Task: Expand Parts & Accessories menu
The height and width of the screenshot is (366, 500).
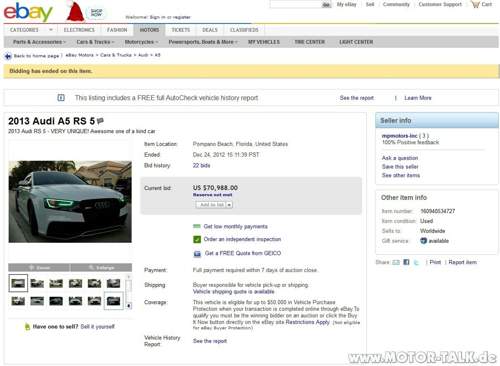Action: tap(39, 42)
